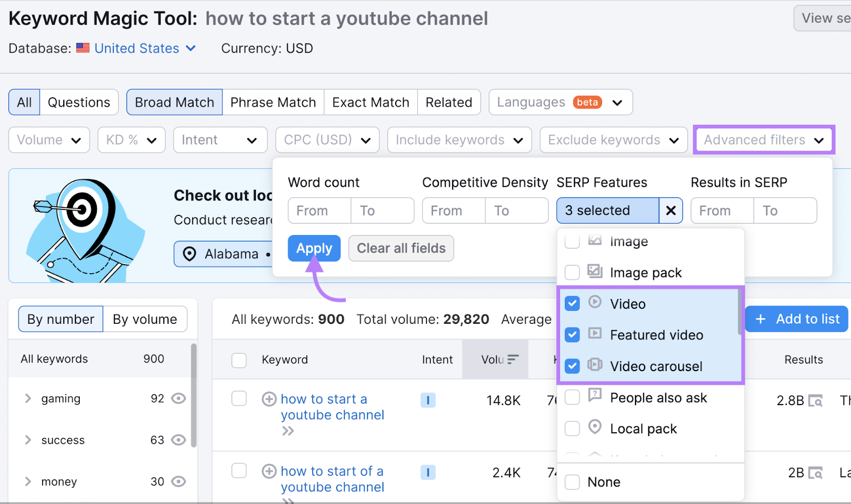Check the None option checkbox
Image resolution: width=851 pixels, height=504 pixels.
click(572, 482)
